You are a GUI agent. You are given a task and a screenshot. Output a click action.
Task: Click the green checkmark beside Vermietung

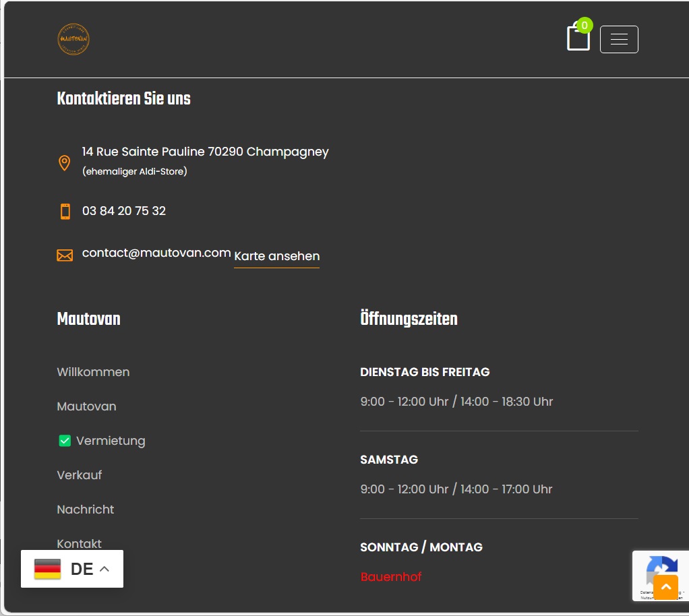[65, 441]
